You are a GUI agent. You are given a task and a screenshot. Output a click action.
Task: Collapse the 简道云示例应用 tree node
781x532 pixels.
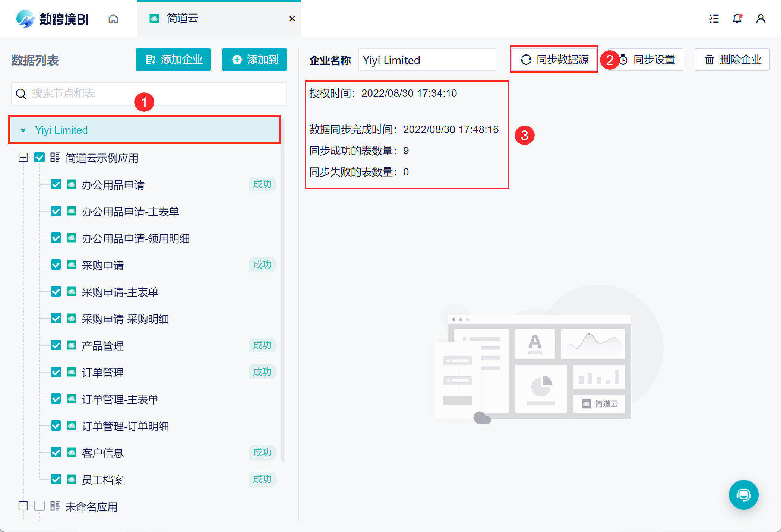point(23,158)
